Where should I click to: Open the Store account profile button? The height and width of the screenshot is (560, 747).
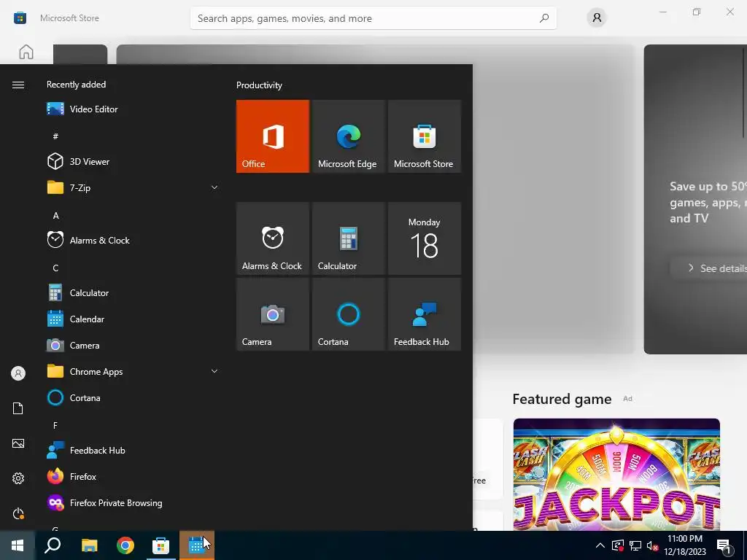pos(597,18)
